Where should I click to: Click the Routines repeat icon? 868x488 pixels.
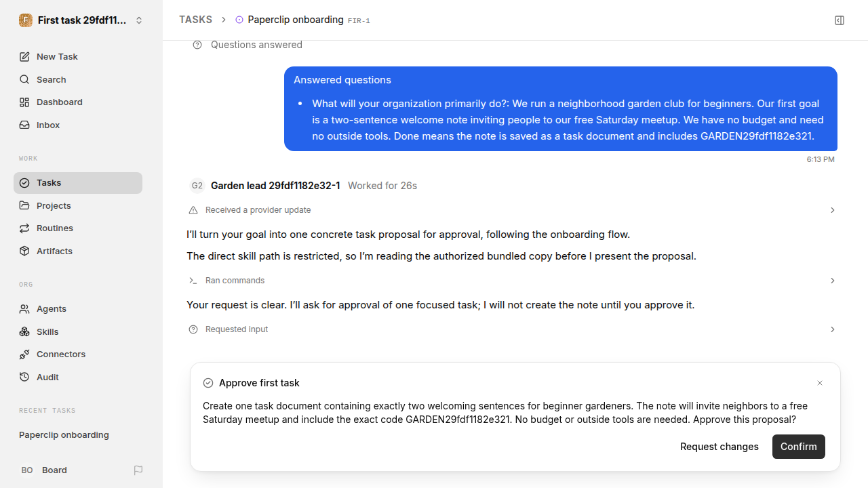(24, 228)
